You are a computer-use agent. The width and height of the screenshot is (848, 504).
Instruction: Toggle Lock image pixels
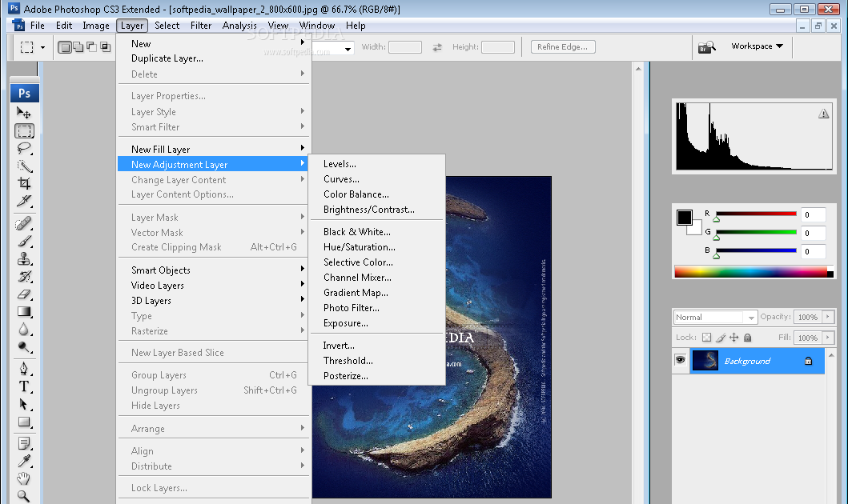coord(721,338)
